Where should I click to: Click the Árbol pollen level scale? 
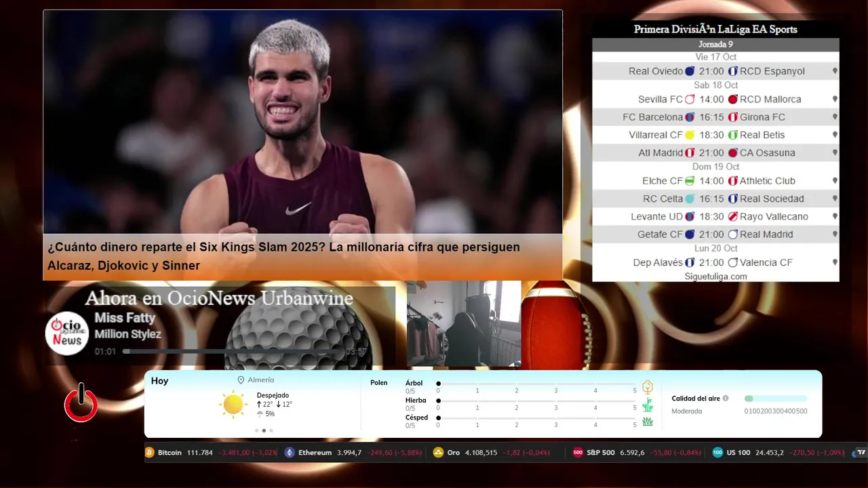tap(537, 384)
